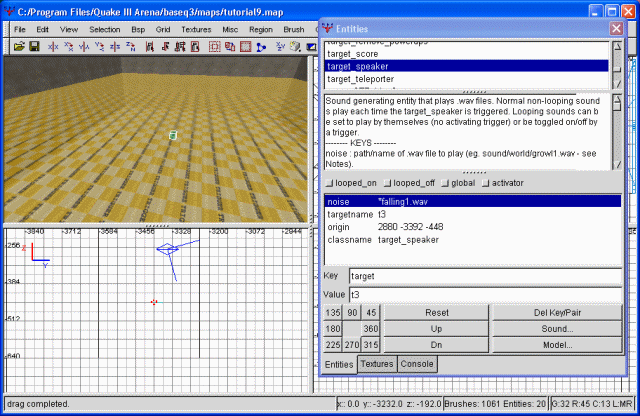
Task: Select target_teleporter in entity list
Action: (x=467, y=79)
